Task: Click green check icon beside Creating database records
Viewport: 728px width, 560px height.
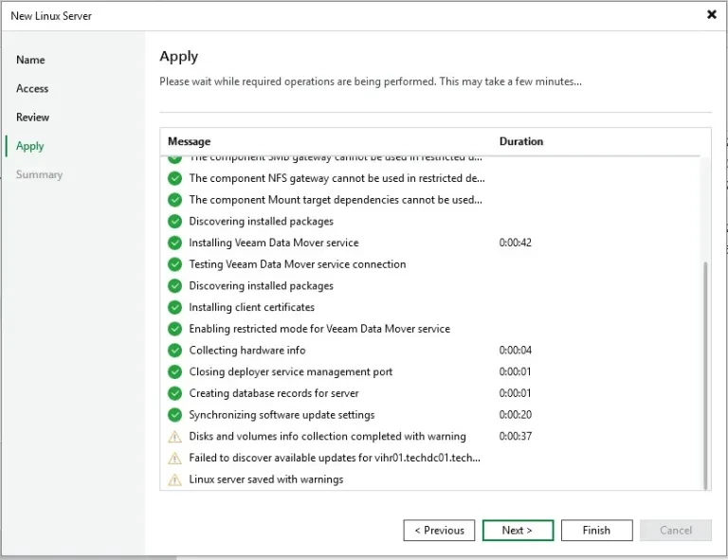Action: (174, 393)
